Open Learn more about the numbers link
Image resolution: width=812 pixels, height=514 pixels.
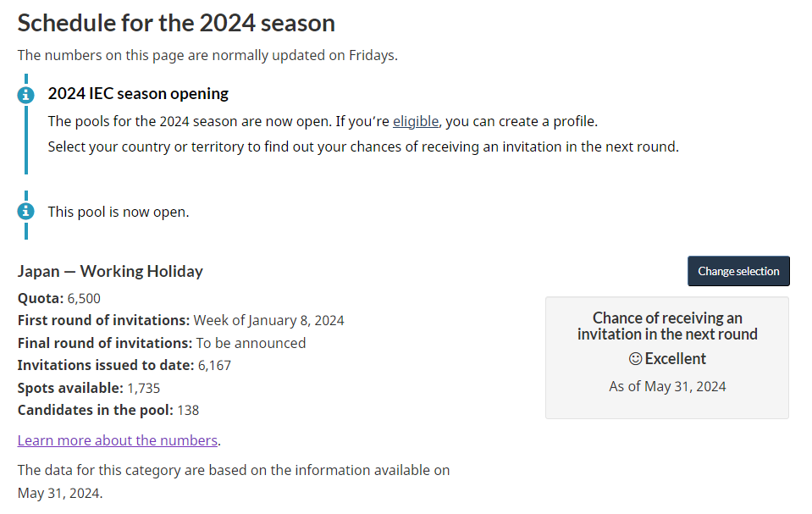[x=118, y=440]
